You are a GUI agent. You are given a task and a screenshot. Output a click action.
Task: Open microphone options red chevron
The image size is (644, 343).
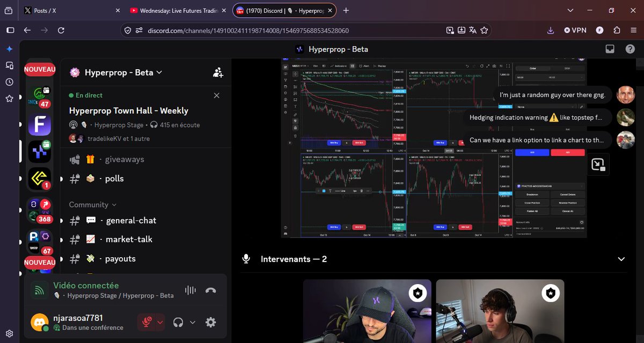(159, 322)
